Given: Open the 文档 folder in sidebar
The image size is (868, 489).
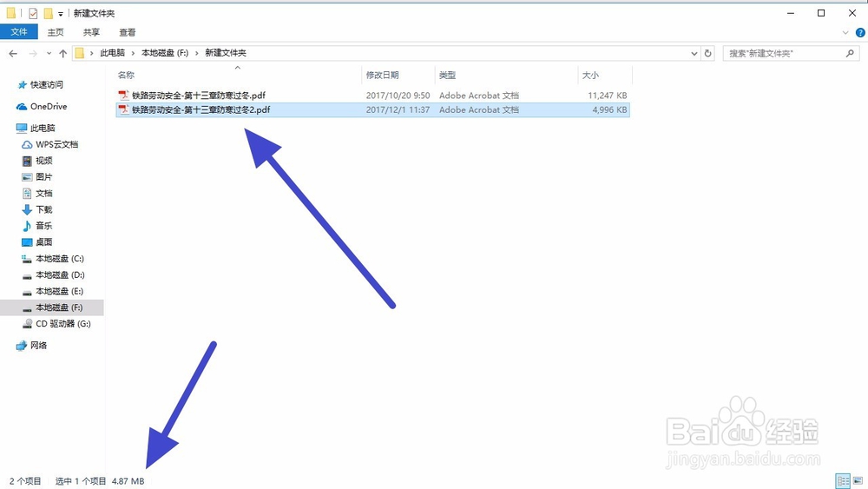Looking at the screenshot, I should click(43, 194).
